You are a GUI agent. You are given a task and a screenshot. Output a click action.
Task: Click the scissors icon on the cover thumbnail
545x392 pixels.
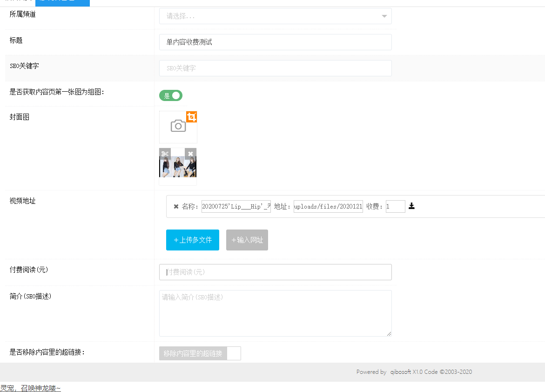pyautogui.click(x=165, y=154)
